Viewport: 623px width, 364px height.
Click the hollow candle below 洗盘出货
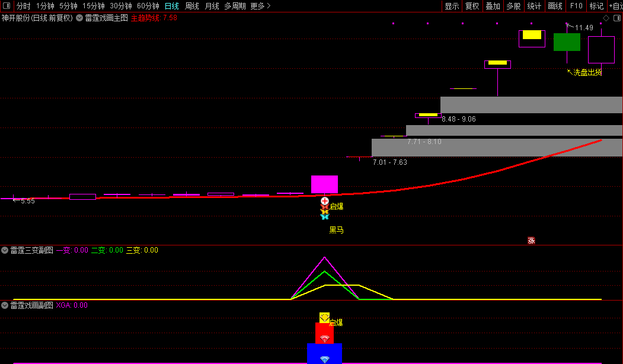(601, 50)
